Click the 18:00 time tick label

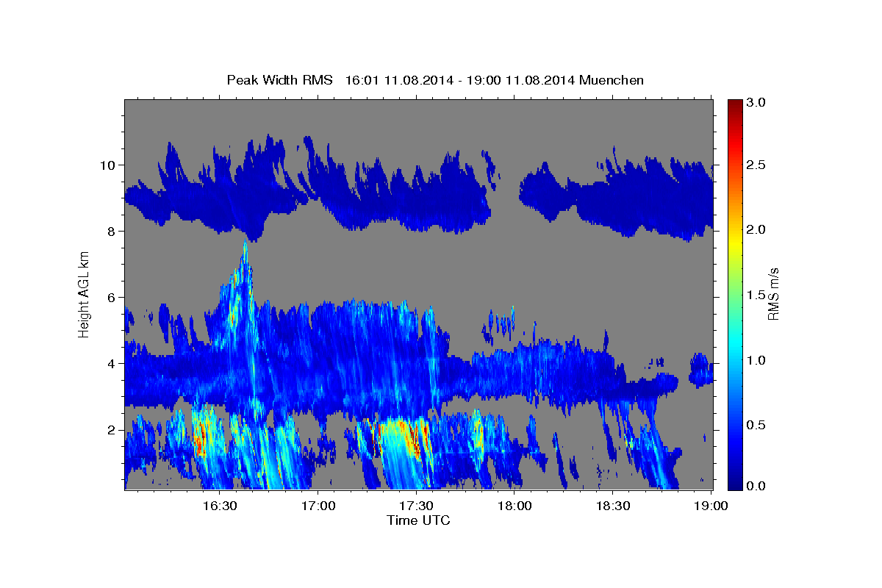pyautogui.click(x=515, y=506)
